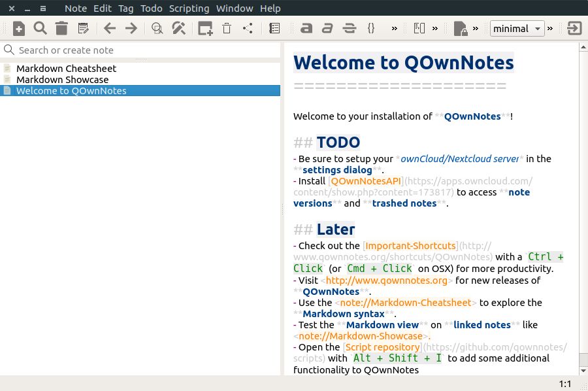Go back in note history

(110, 29)
